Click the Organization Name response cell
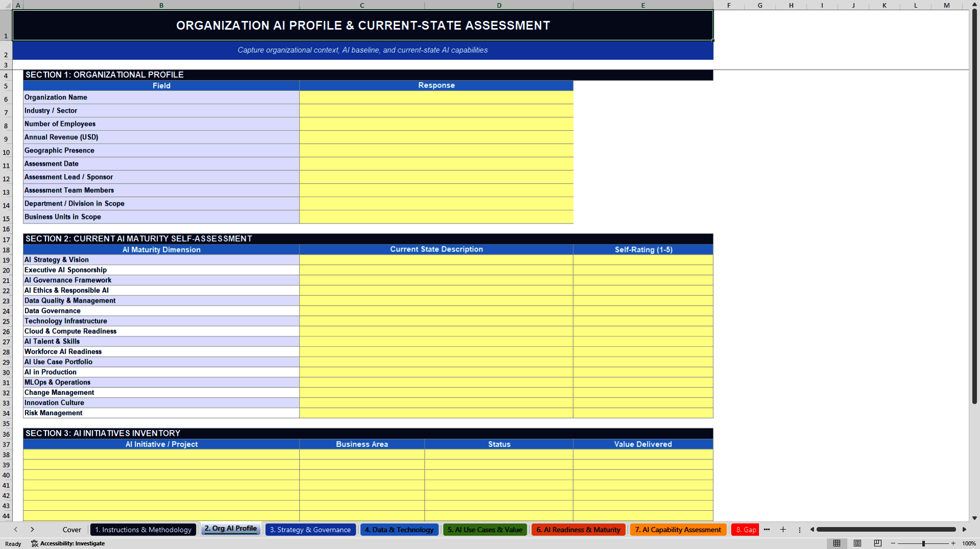 (x=436, y=97)
